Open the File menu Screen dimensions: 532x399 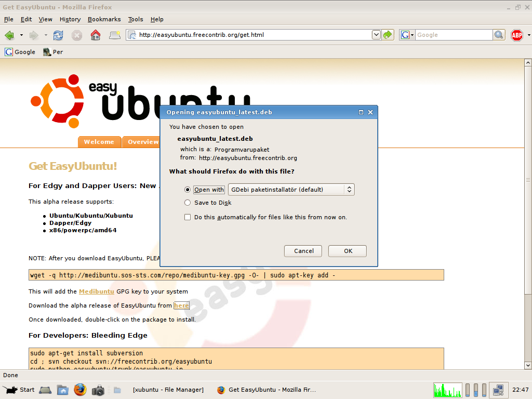tap(8, 19)
